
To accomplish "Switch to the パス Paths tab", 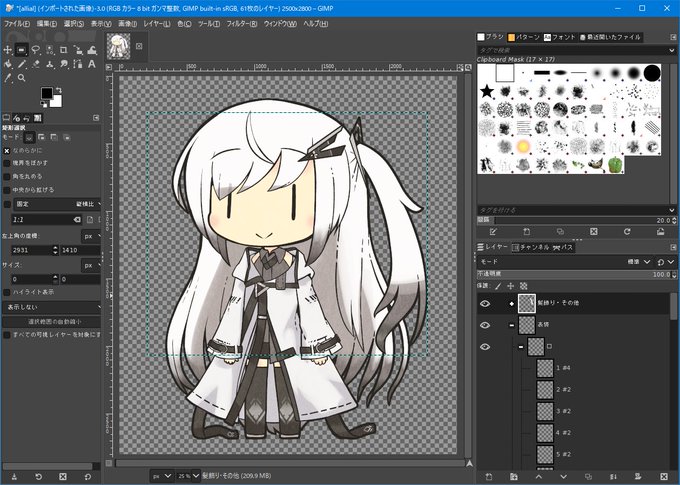I will [563, 247].
